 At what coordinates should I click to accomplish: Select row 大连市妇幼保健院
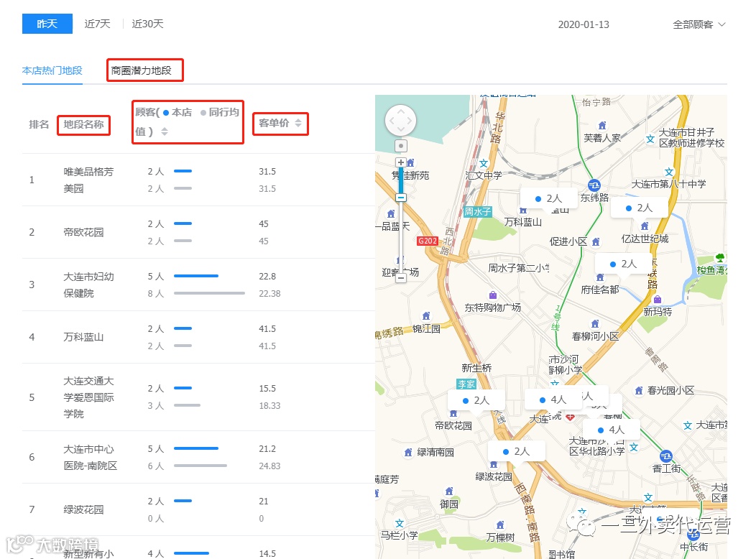(x=198, y=285)
